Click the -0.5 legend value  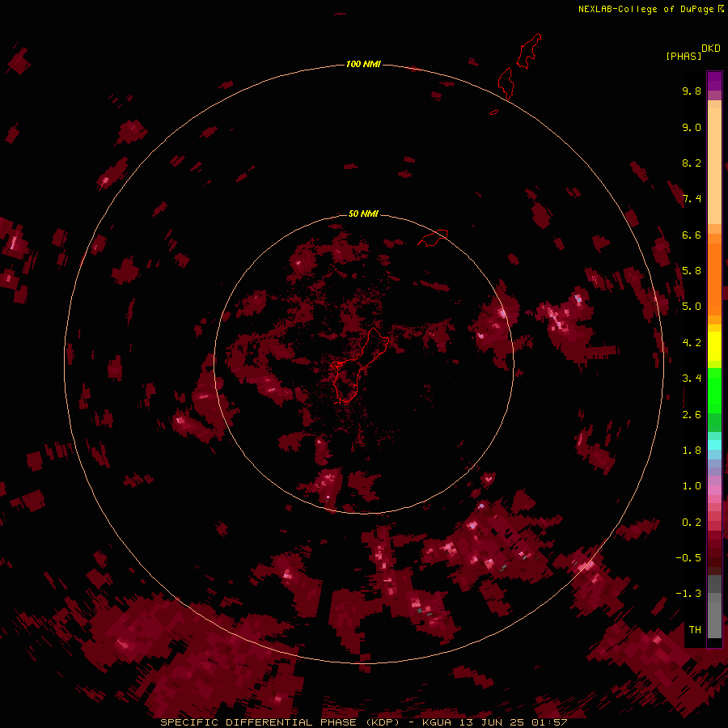(688, 558)
